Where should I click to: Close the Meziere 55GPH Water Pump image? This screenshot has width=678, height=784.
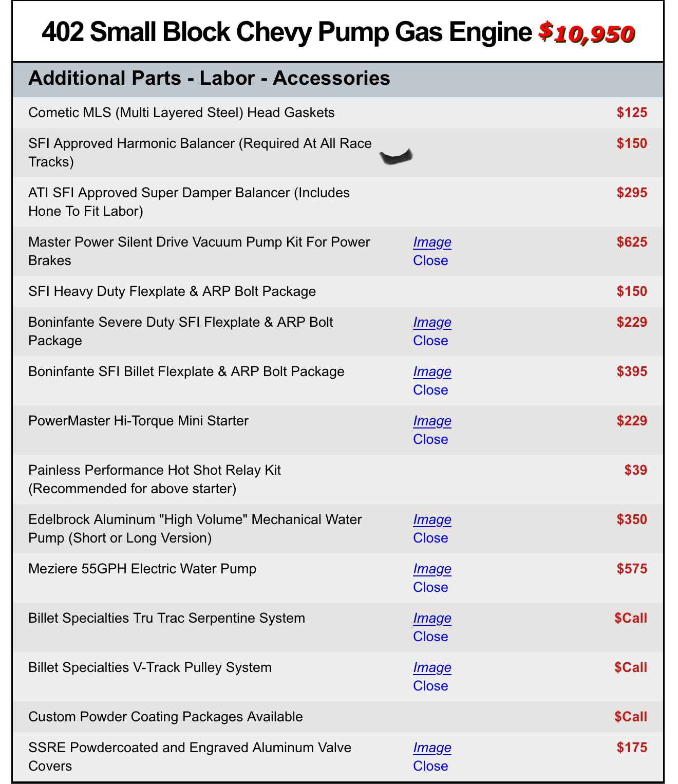(x=430, y=587)
